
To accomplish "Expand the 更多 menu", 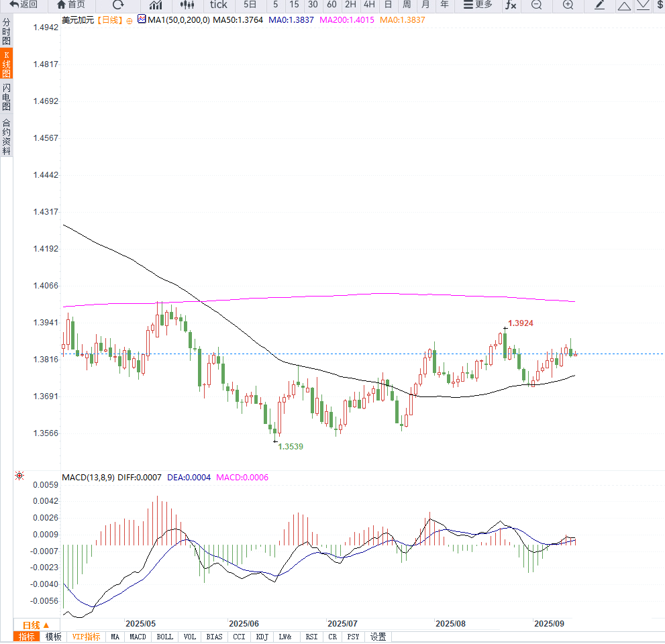I will (478, 5).
